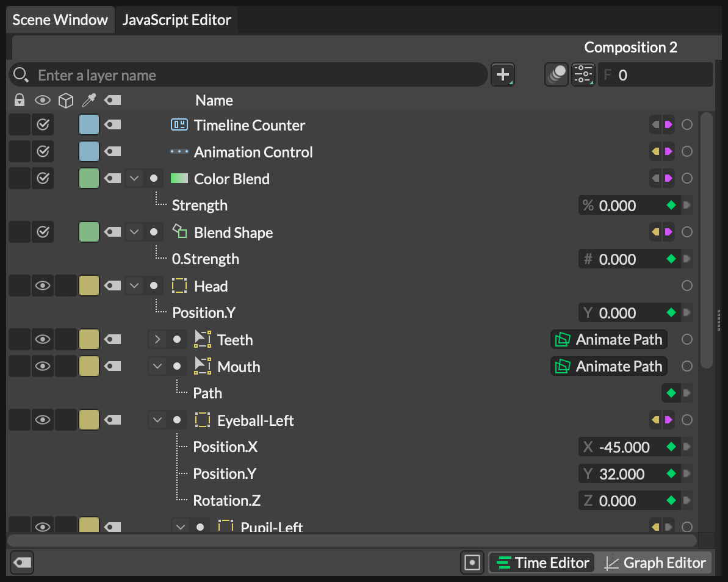Expand the Teeth layer
Image resolution: width=728 pixels, height=582 pixels.
click(x=157, y=340)
